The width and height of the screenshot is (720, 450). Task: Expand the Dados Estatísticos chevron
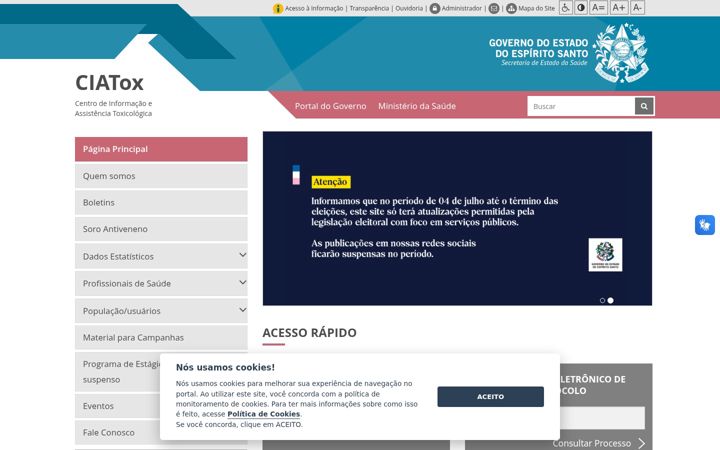(x=242, y=255)
